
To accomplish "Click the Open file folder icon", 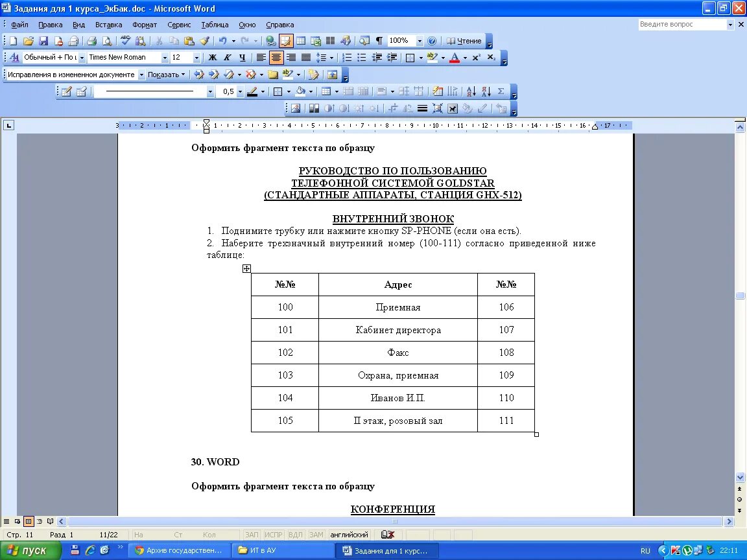I will pyautogui.click(x=28, y=41).
